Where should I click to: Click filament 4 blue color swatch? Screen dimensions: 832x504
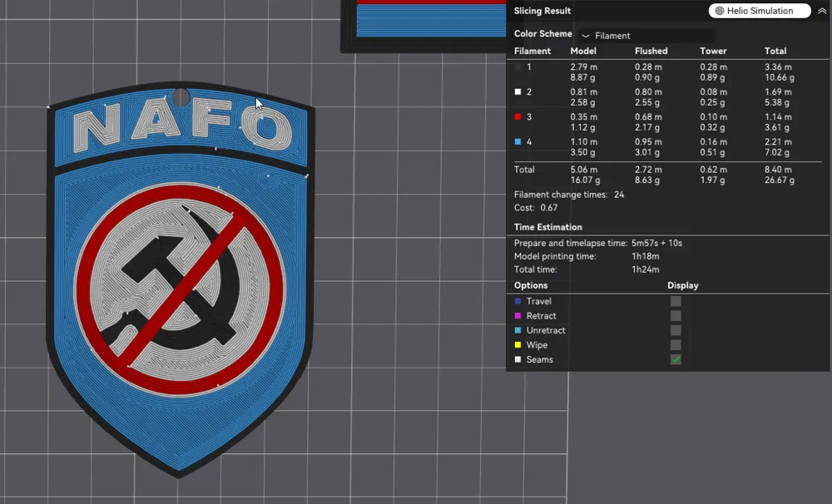pos(518,141)
